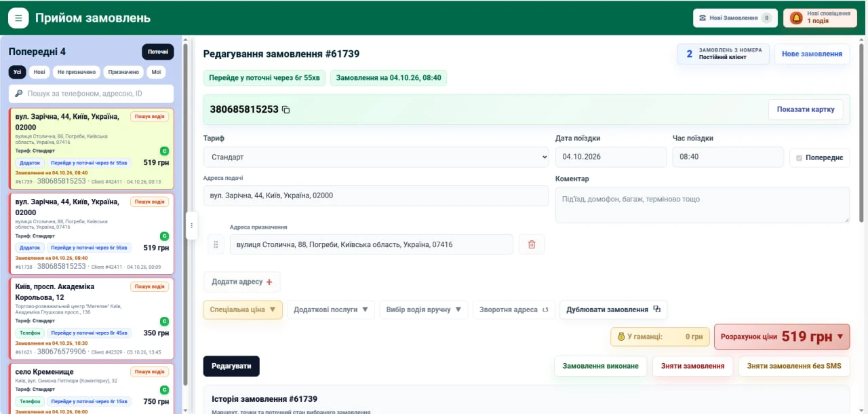Open the село Кременище order card
This screenshot has width=868, height=414.
pos(91,388)
